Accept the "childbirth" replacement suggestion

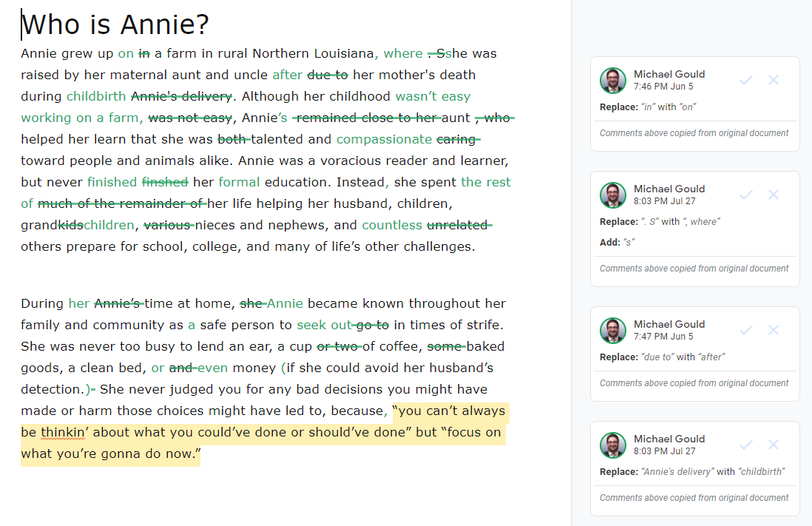pyautogui.click(x=746, y=445)
